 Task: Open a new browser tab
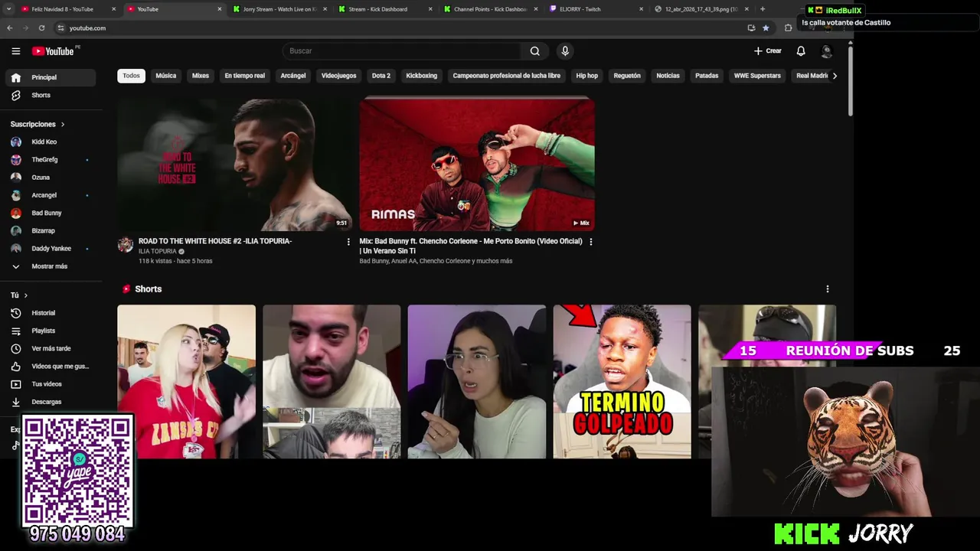(x=763, y=9)
